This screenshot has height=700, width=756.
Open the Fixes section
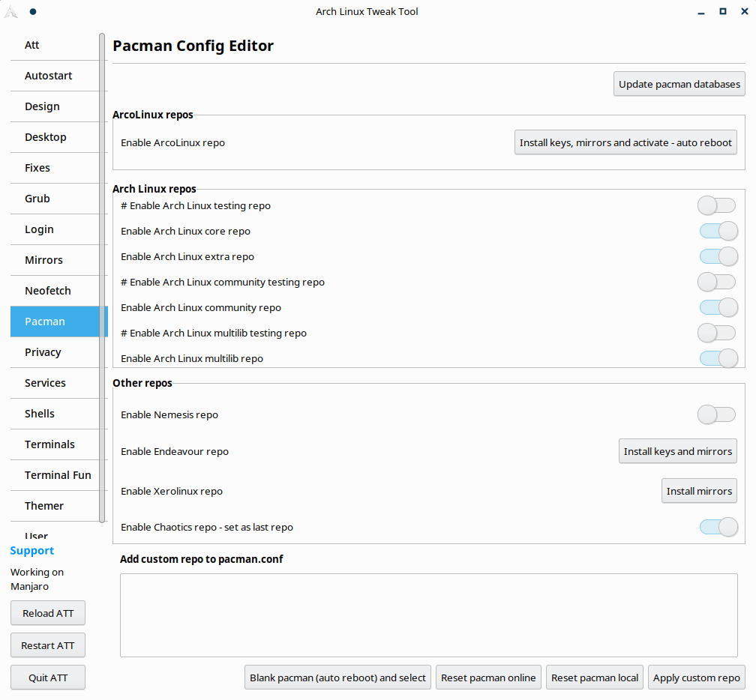[55, 168]
